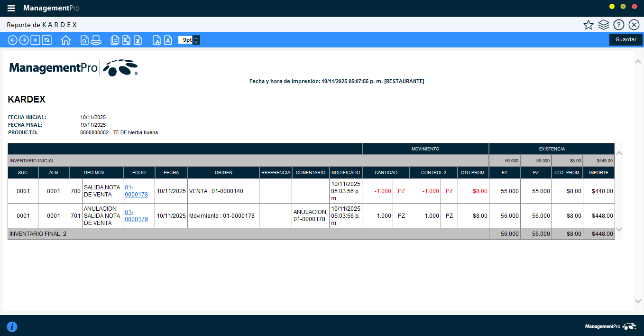644x336 pixels.
Task: Click the back navigation arrow icon
Action: [x=13, y=40]
